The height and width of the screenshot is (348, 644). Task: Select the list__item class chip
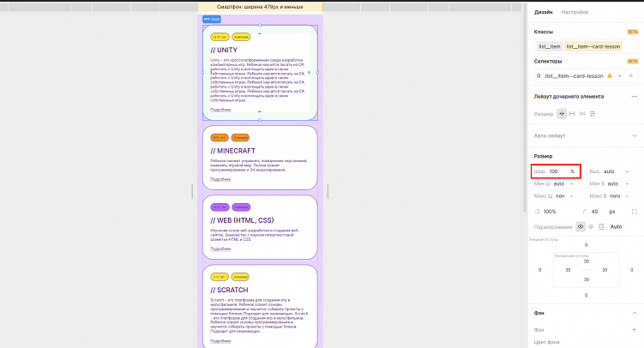(550, 46)
